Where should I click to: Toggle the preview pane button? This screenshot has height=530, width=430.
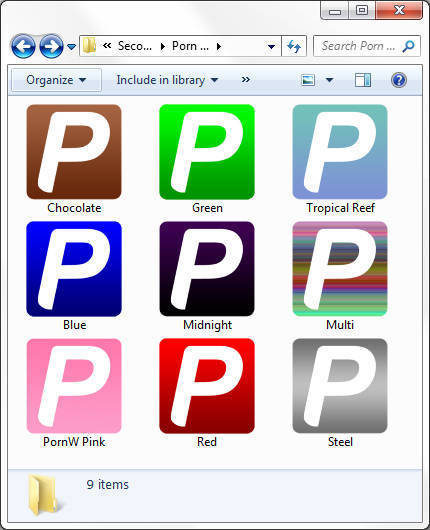click(363, 80)
